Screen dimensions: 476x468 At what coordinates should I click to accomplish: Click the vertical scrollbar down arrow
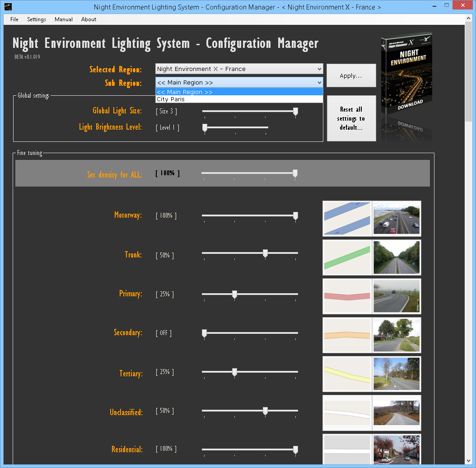click(x=468, y=461)
